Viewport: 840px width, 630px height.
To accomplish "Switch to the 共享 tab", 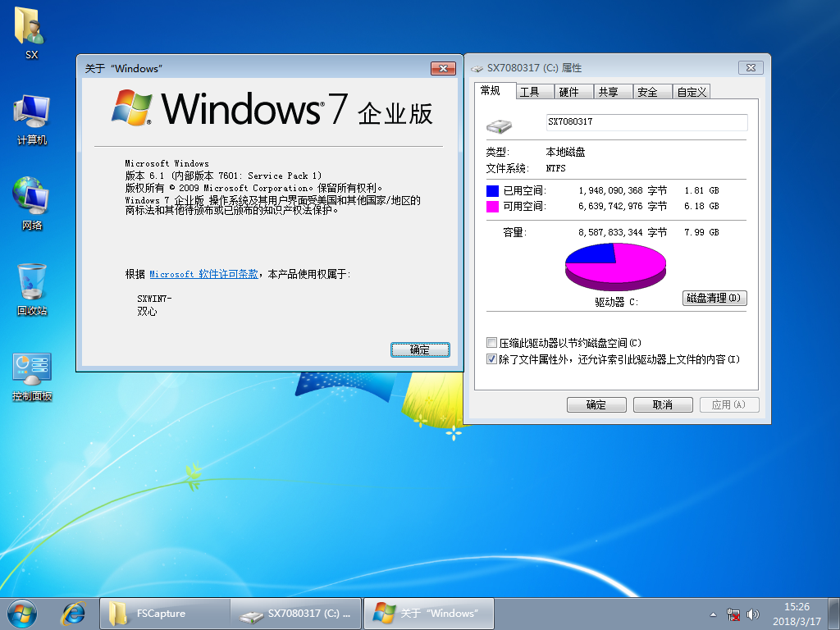I will coord(614,92).
